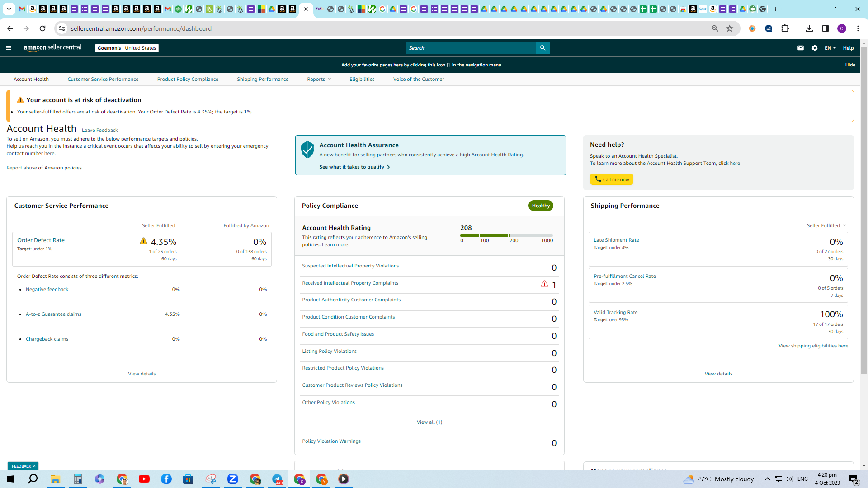The height and width of the screenshot is (488, 868).
Task: Show hidden system tray icons
Action: tap(767, 479)
